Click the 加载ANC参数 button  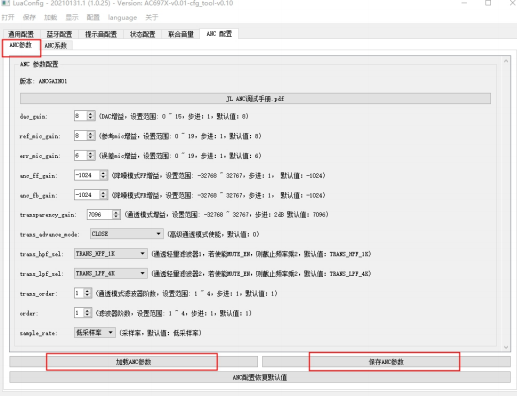(133, 362)
